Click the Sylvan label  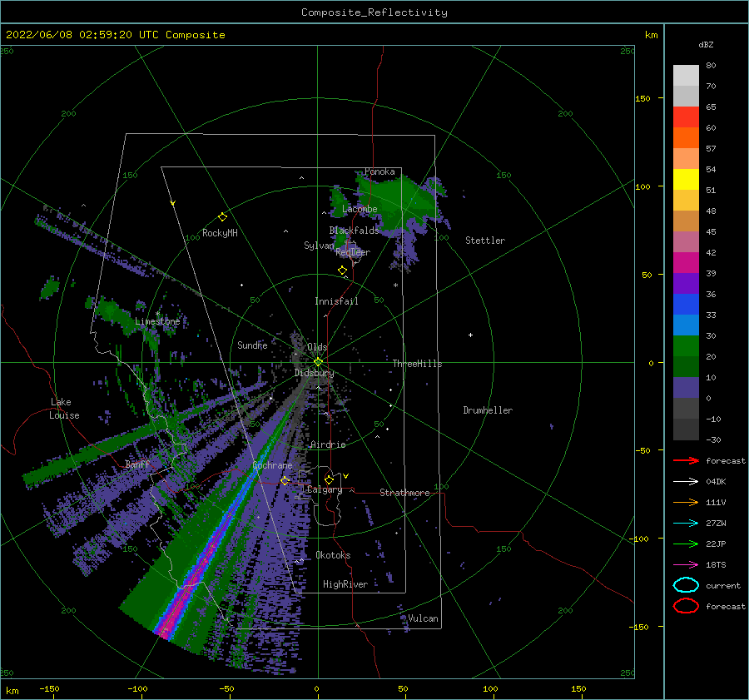(x=319, y=246)
